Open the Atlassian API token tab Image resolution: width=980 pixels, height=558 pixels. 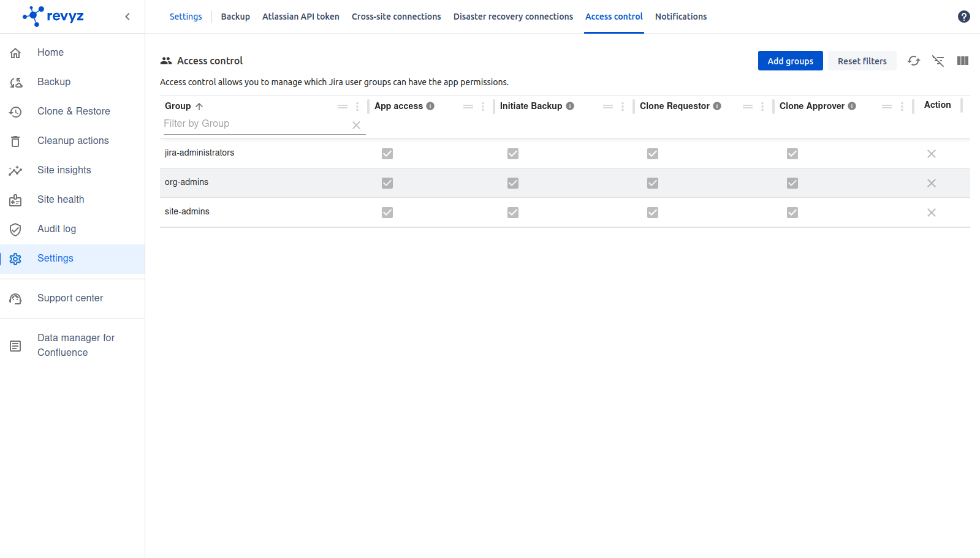point(300,17)
